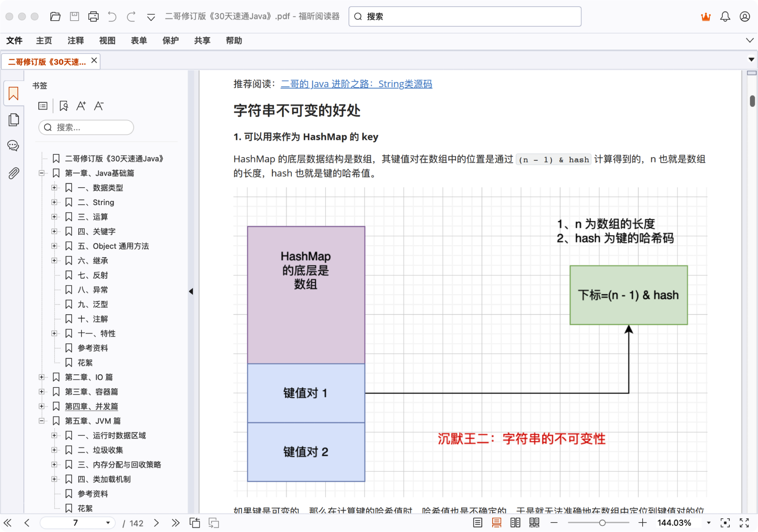Click the open file folder icon

click(x=55, y=16)
